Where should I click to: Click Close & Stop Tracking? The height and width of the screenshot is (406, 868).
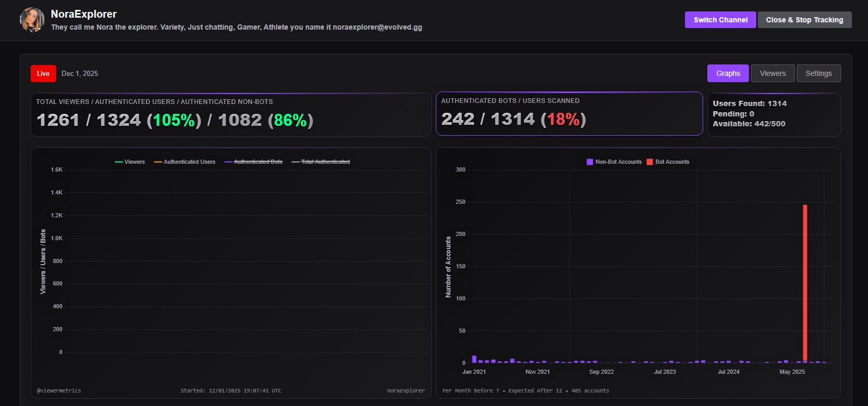click(x=805, y=20)
